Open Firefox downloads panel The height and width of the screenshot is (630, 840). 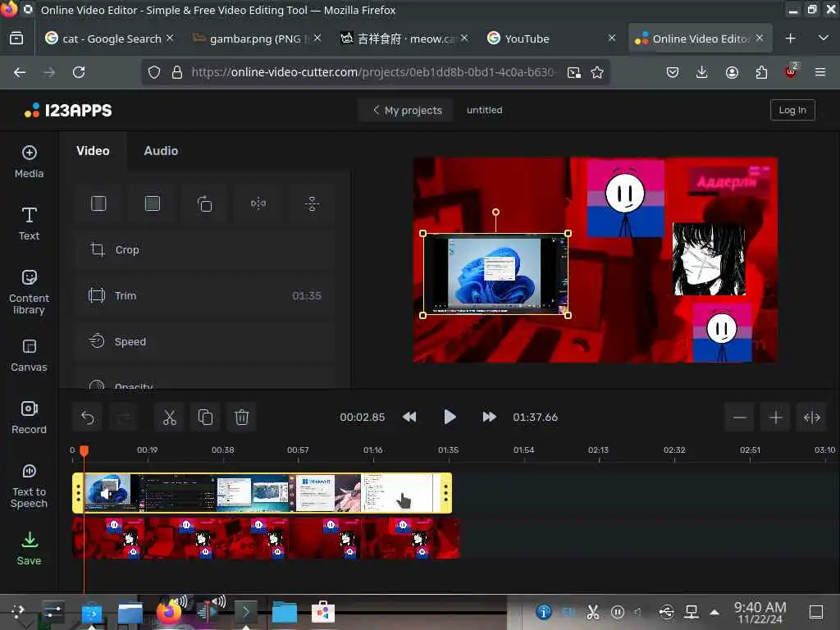[x=702, y=72]
